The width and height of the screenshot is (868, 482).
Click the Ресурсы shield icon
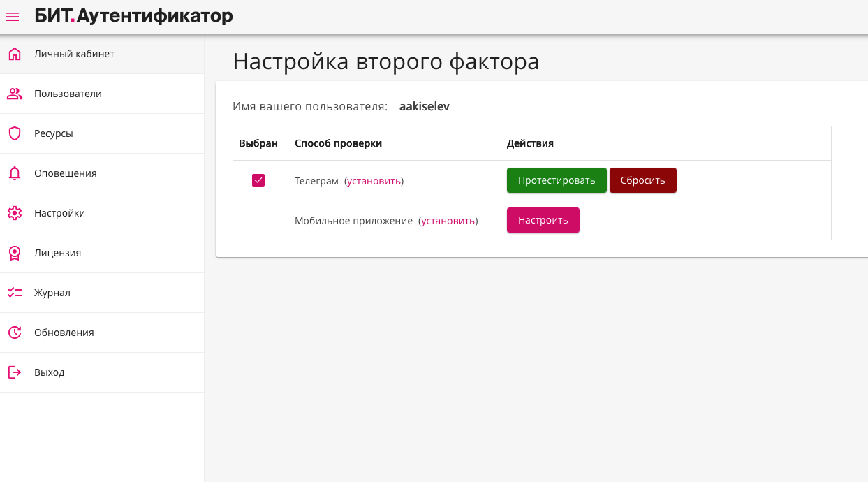[x=15, y=133]
